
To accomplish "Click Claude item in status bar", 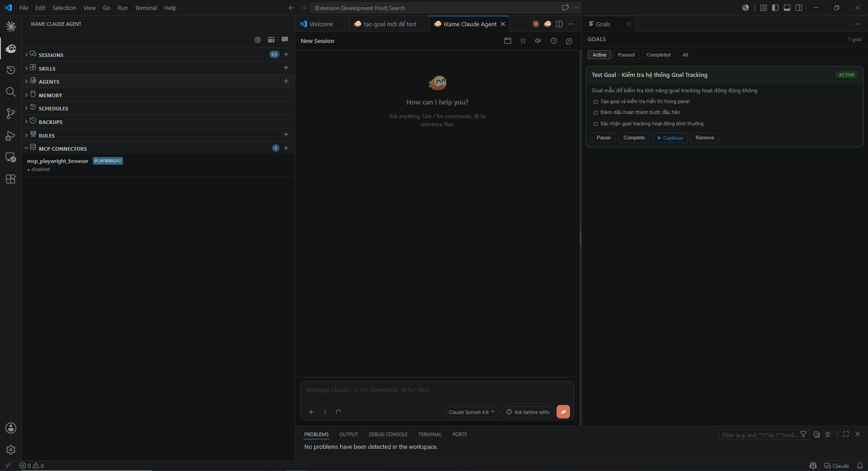I will pyautogui.click(x=836, y=466).
